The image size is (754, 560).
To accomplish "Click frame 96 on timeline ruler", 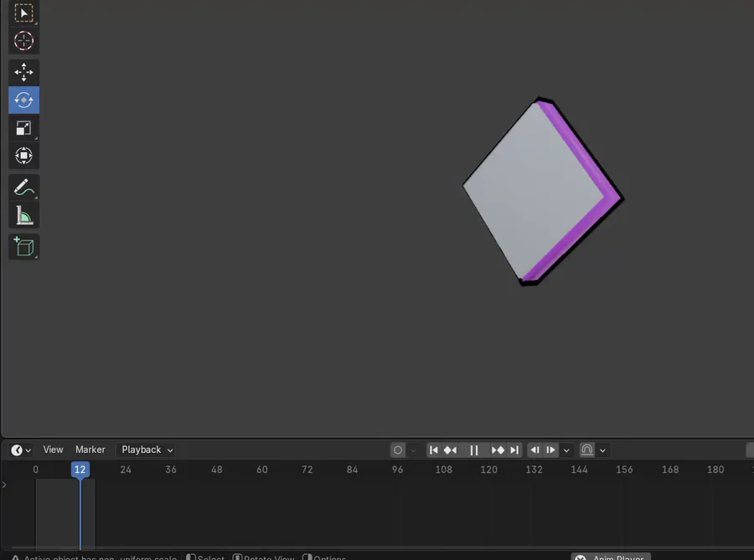I will tap(397, 470).
